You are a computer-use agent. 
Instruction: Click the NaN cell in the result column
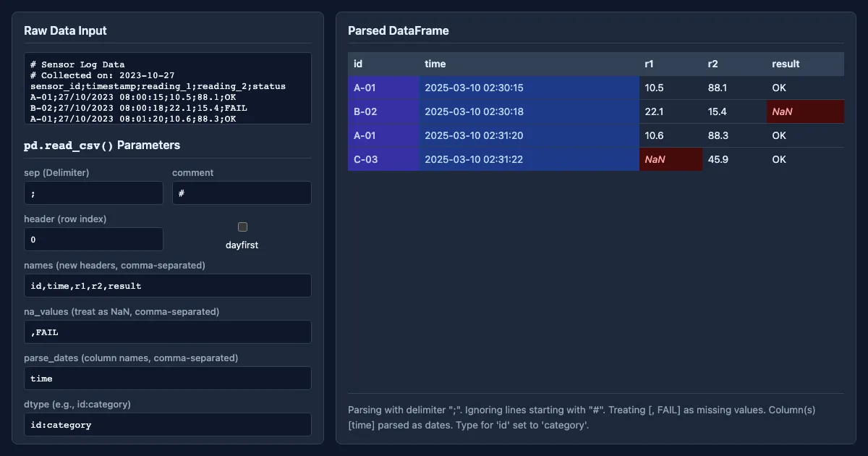point(805,111)
